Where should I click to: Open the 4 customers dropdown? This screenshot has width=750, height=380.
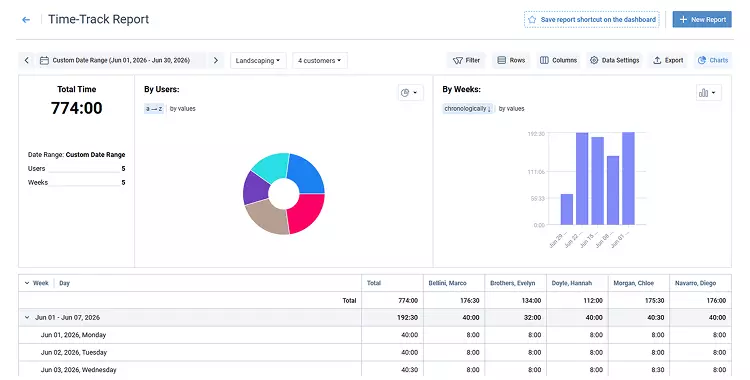320,61
